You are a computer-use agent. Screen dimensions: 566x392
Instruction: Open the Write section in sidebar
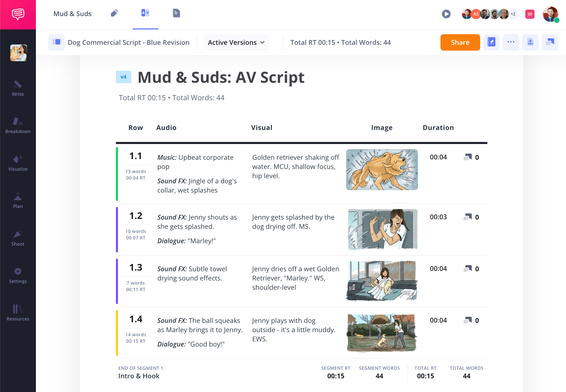tap(18, 88)
